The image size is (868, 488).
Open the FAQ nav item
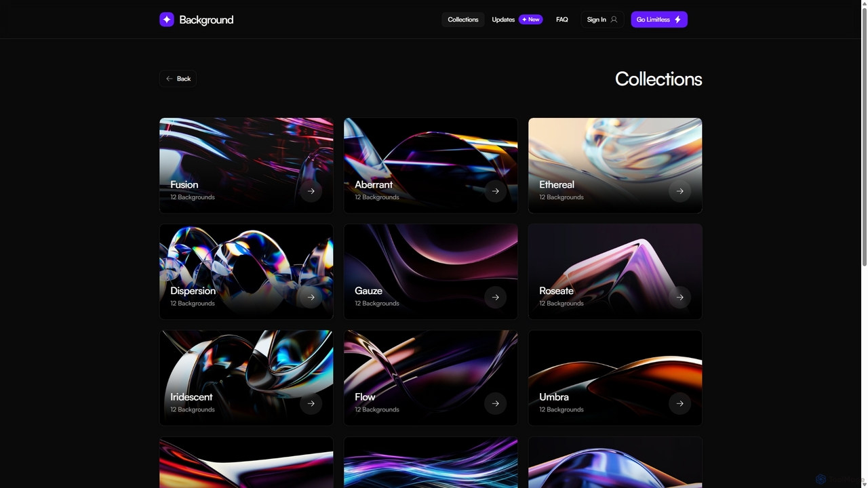[562, 20]
